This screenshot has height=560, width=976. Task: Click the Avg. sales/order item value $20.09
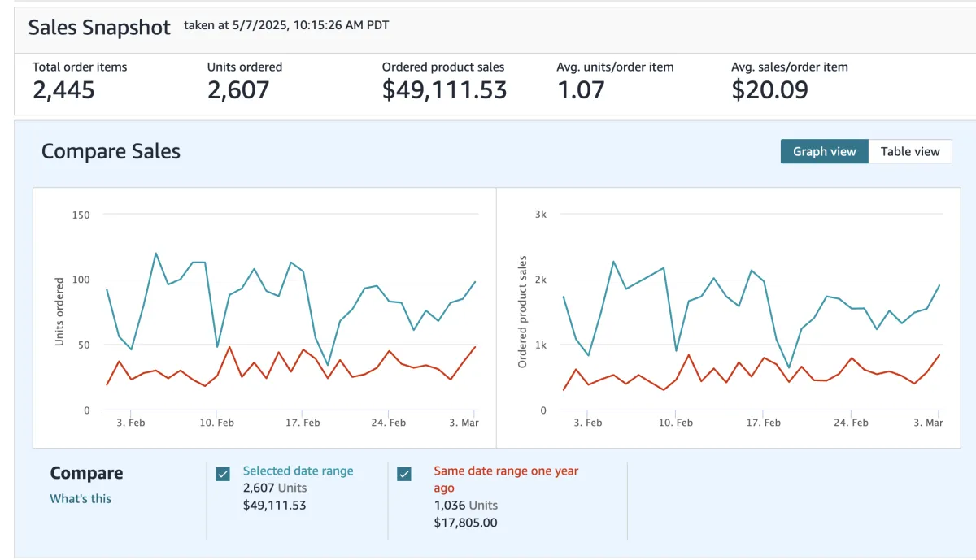pyautogui.click(x=769, y=90)
